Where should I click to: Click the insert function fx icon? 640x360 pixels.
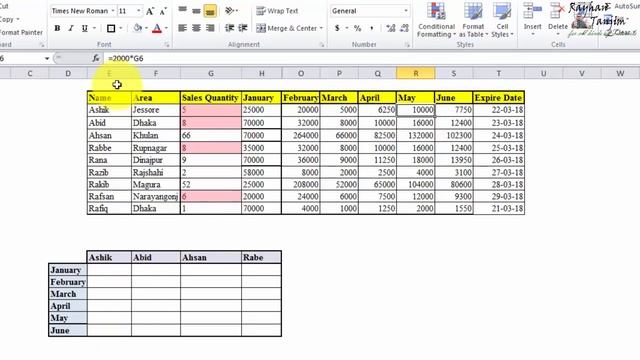tap(96, 58)
